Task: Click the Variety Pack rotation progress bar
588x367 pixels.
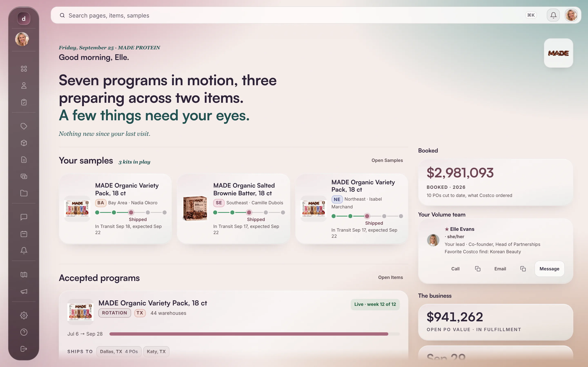Action: [x=254, y=334]
